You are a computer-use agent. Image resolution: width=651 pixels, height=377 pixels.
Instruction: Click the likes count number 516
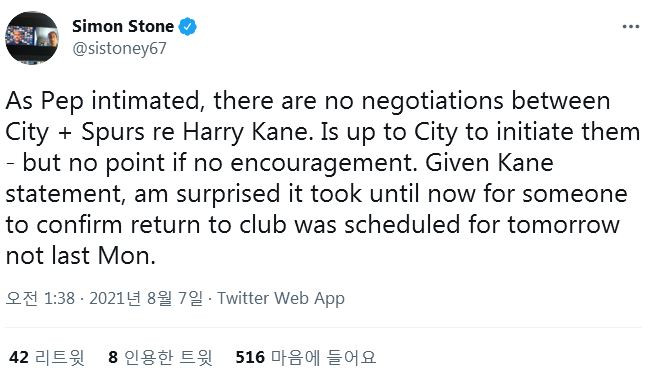(x=250, y=357)
